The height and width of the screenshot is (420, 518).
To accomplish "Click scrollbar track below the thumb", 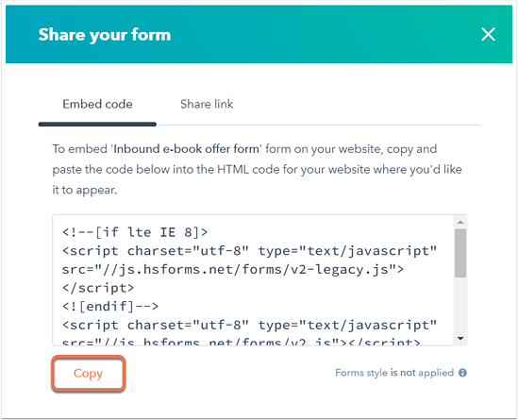I will click(x=460, y=305).
